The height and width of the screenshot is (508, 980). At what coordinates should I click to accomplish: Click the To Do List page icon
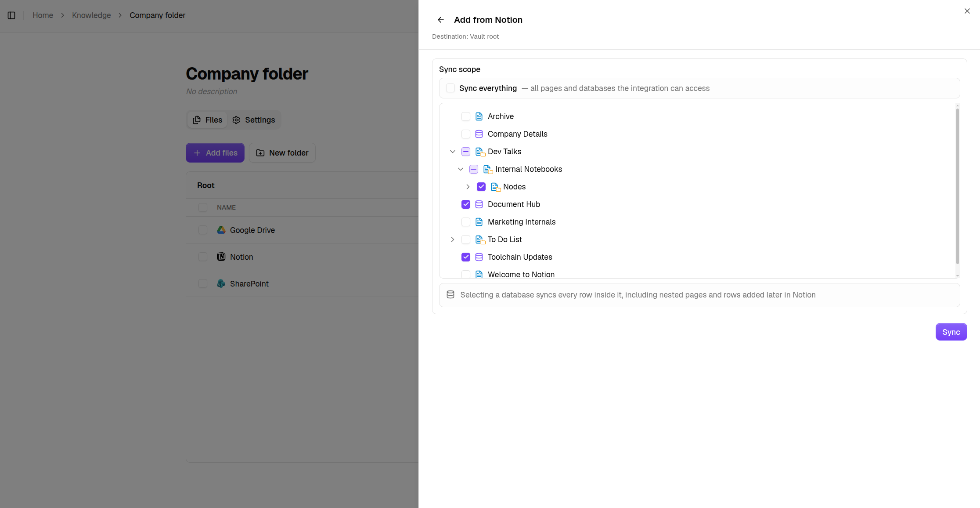tap(480, 239)
